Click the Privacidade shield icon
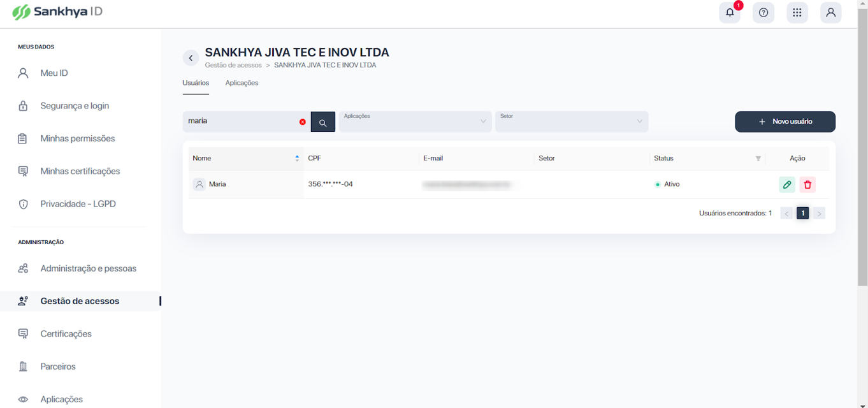Viewport: 868px width, 408px height. click(23, 204)
